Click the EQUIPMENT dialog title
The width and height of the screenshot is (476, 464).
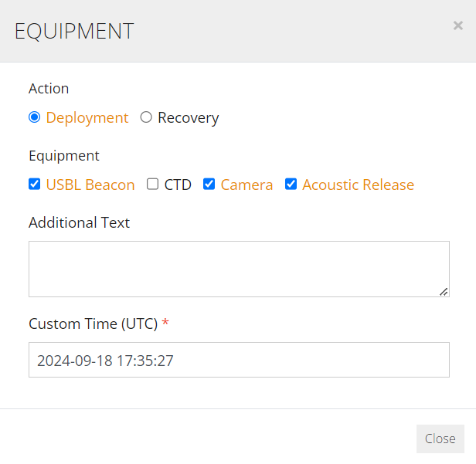pos(74,31)
